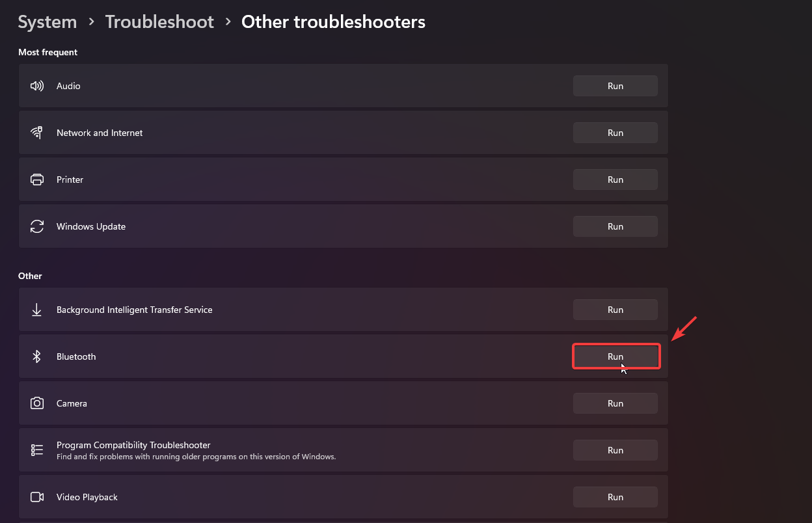Viewport: 812px width, 523px height.
Task: Run the Audio troubleshooter
Action: [x=615, y=86]
